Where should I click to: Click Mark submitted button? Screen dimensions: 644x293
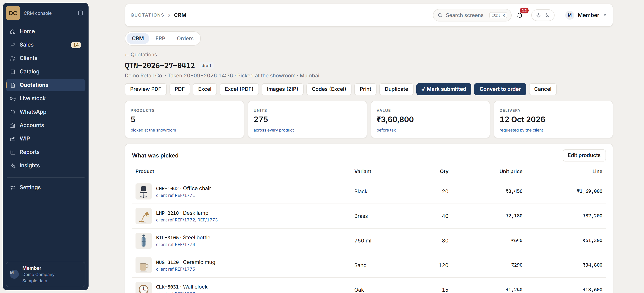pos(443,89)
